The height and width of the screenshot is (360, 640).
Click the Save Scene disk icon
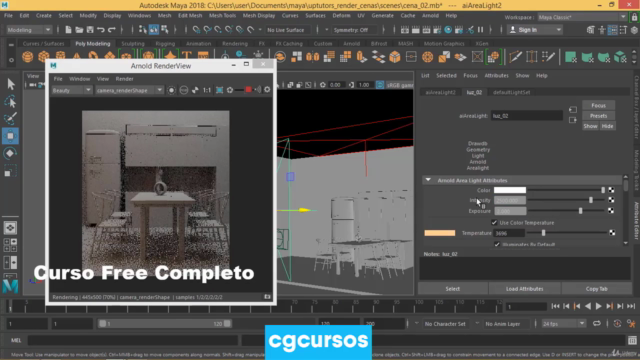click(90, 30)
